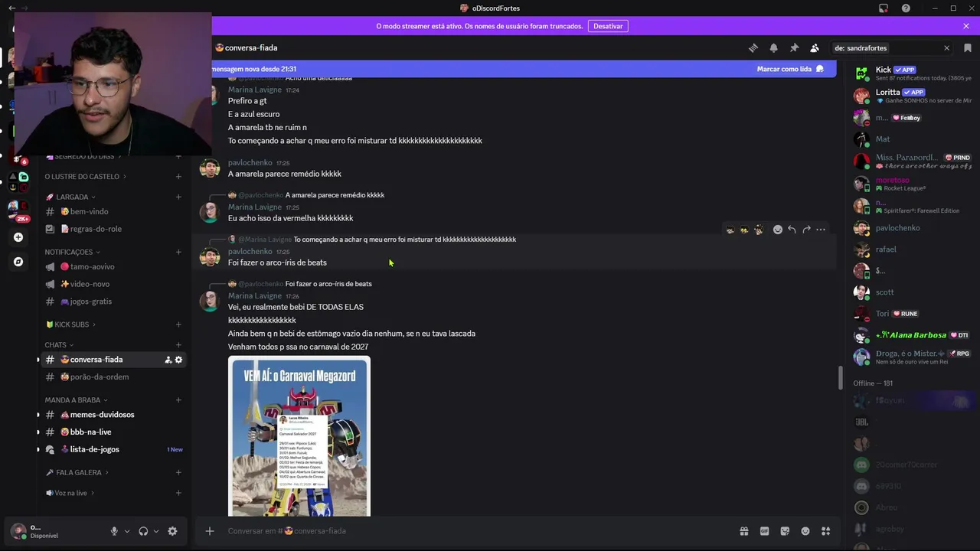Collapse the LARGADA category
This screenshot has height=551, width=980.
pos(70,197)
